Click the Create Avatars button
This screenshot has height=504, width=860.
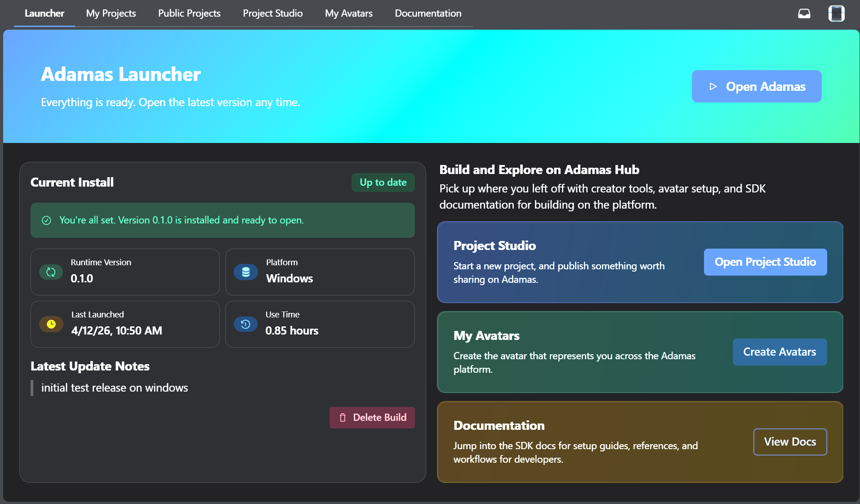(779, 352)
